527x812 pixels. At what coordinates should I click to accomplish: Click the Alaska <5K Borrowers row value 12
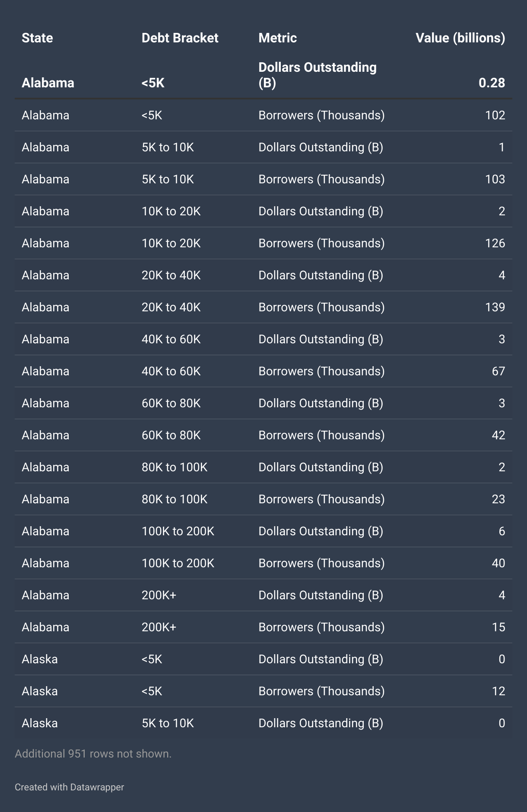tap(498, 691)
